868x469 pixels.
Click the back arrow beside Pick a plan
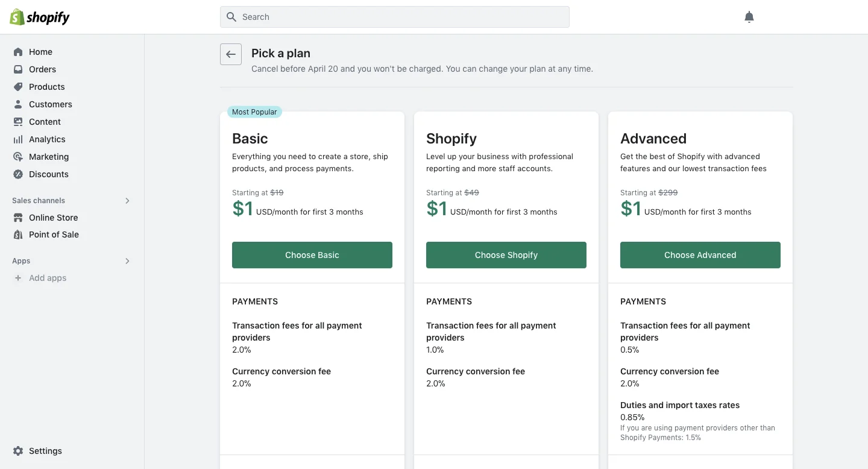231,54
